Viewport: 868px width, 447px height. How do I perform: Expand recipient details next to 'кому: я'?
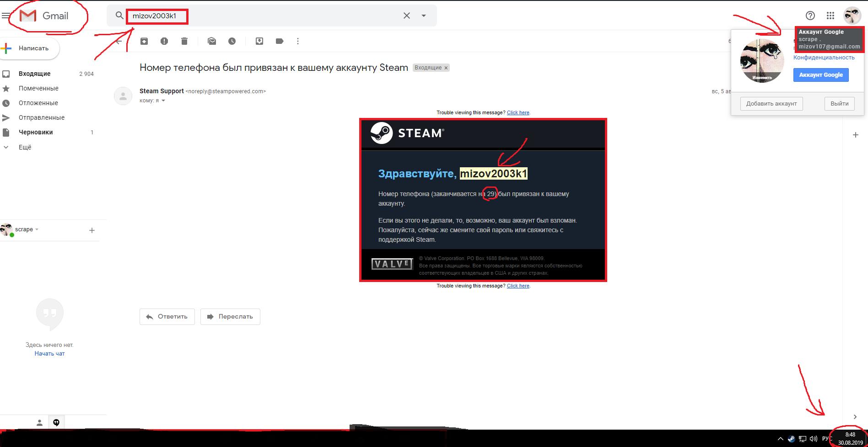[x=163, y=101]
